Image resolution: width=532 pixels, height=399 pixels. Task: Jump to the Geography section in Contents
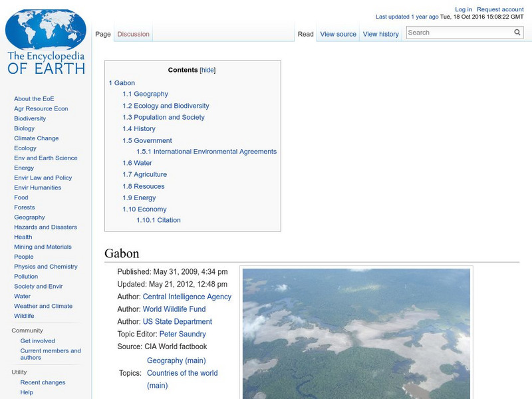pos(150,93)
